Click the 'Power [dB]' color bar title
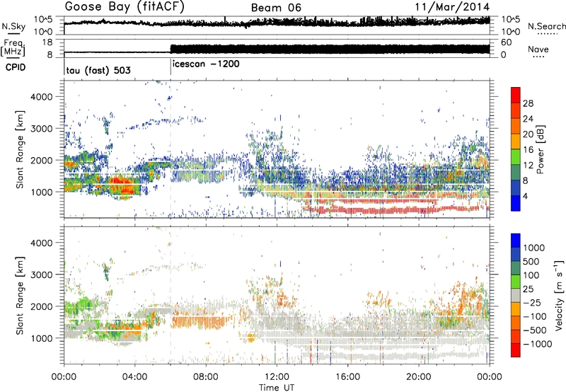 click(x=541, y=149)
